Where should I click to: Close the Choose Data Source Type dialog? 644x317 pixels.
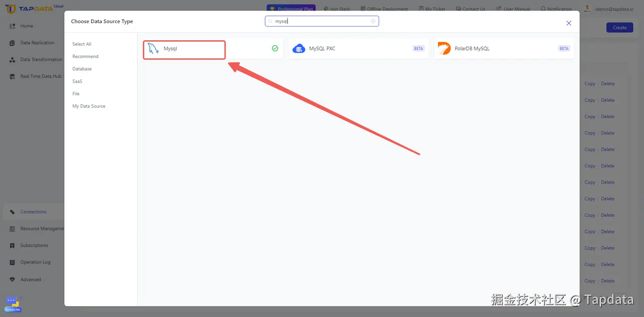click(569, 23)
